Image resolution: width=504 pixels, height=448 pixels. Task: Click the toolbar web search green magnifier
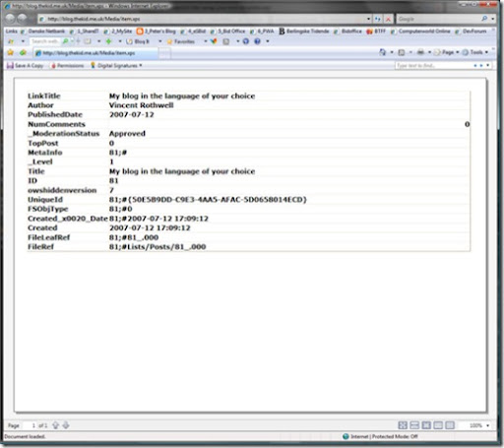[65, 41]
